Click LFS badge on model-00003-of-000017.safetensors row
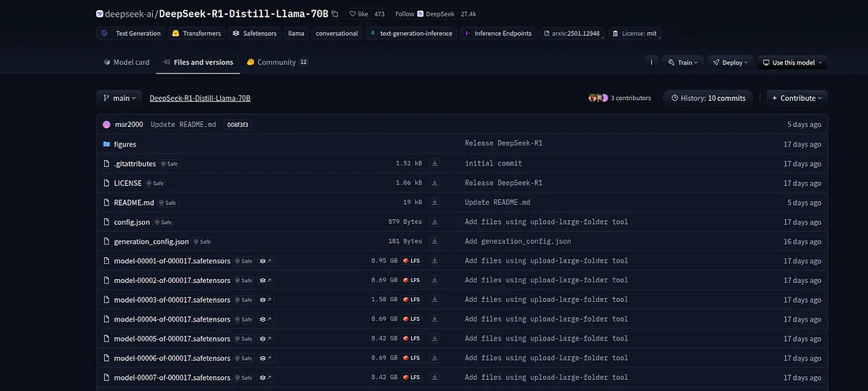Viewport: 868px width, 391px height. click(x=411, y=300)
